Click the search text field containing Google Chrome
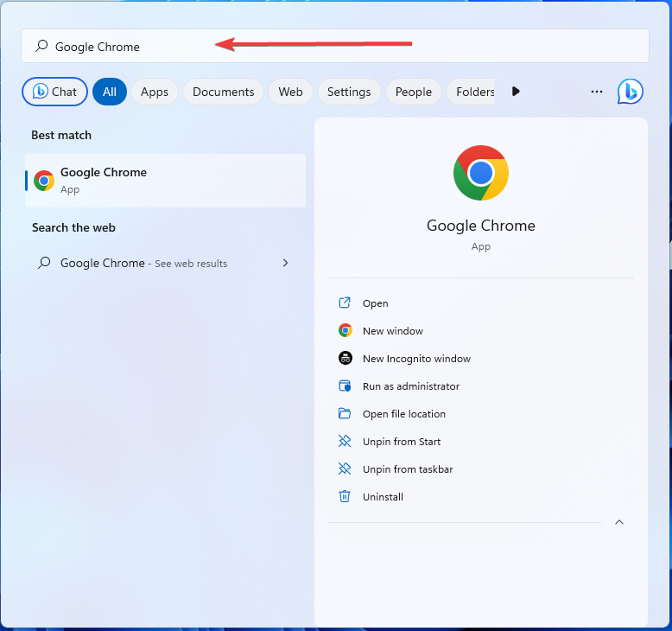This screenshot has width=672, height=631. point(335,46)
